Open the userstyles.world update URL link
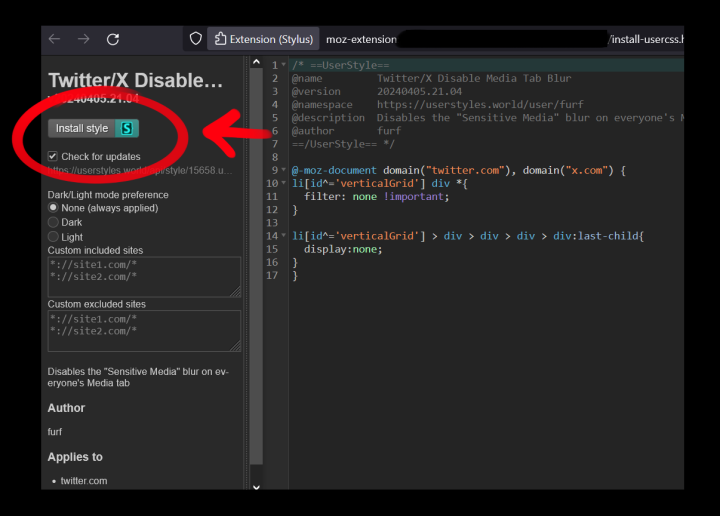 pos(140,170)
